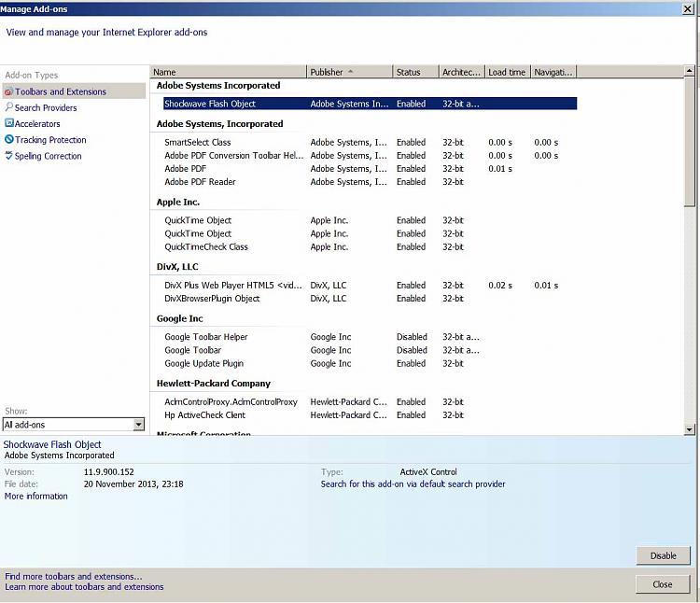Click the Apple Inc. group header
The width and height of the screenshot is (700, 603).
pyautogui.click(x=177, y=202)
